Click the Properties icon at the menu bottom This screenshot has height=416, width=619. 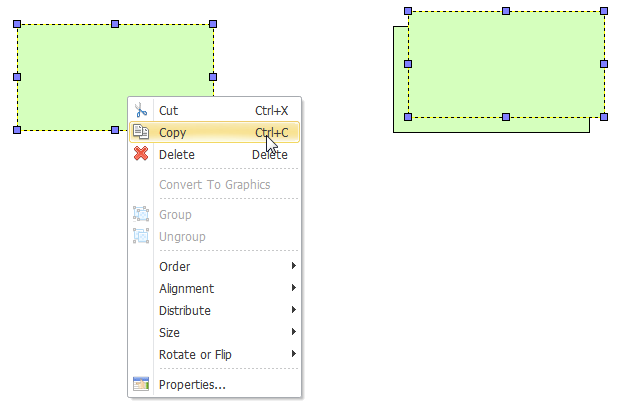tap(141, 384)
